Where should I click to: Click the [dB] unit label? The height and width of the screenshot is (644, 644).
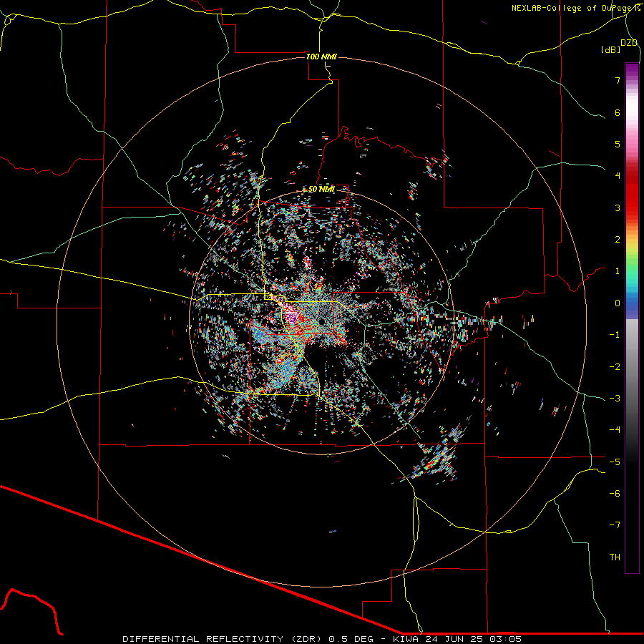pyautogui.click(x=611, y=49)
